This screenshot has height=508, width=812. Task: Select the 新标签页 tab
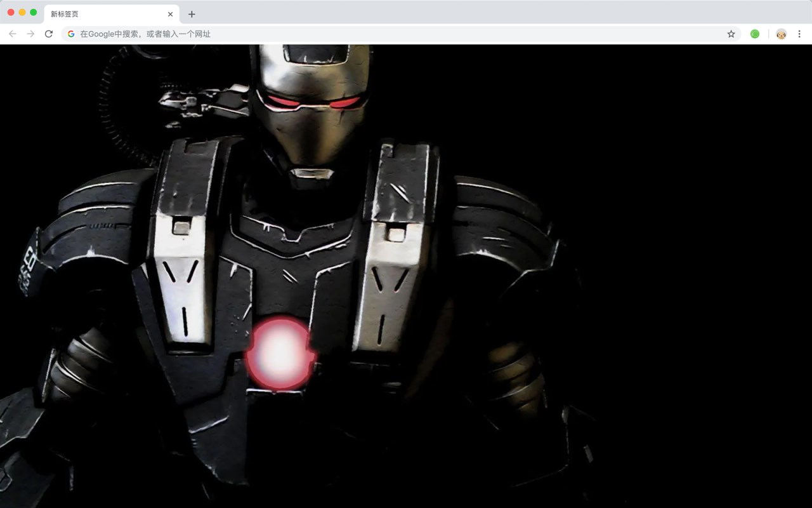click(x=111, y=14)
